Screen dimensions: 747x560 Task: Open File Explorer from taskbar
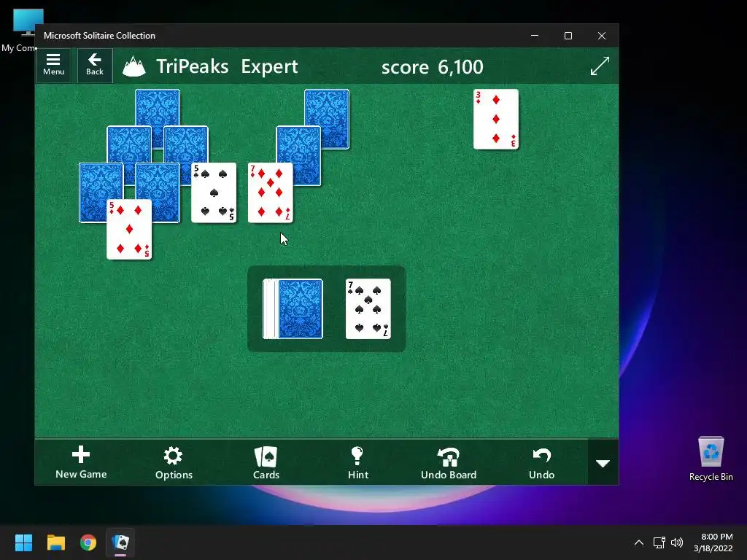coord(55,542)
